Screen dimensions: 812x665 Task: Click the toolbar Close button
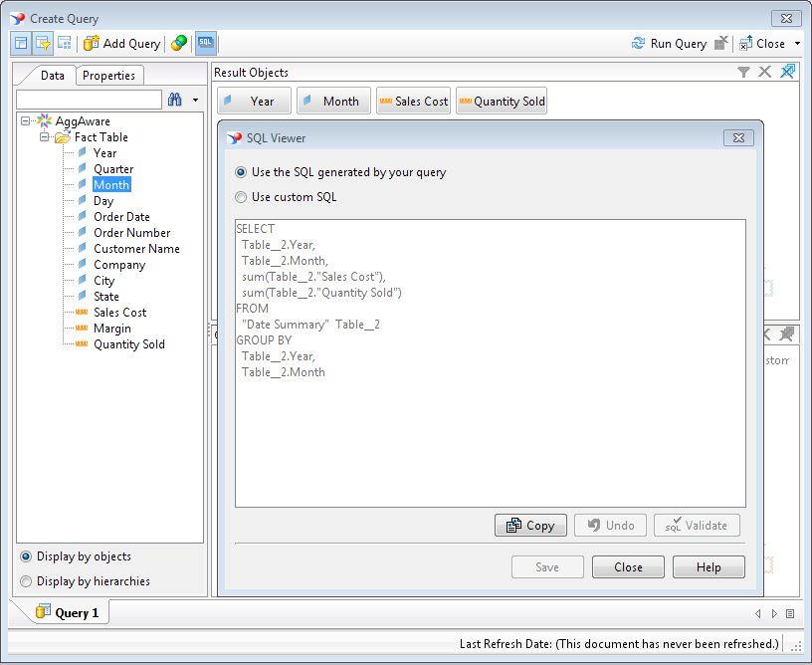762,44
